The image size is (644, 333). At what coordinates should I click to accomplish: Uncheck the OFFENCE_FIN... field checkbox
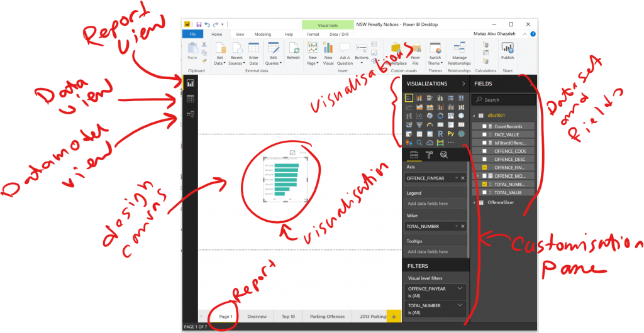coord(485,167)
